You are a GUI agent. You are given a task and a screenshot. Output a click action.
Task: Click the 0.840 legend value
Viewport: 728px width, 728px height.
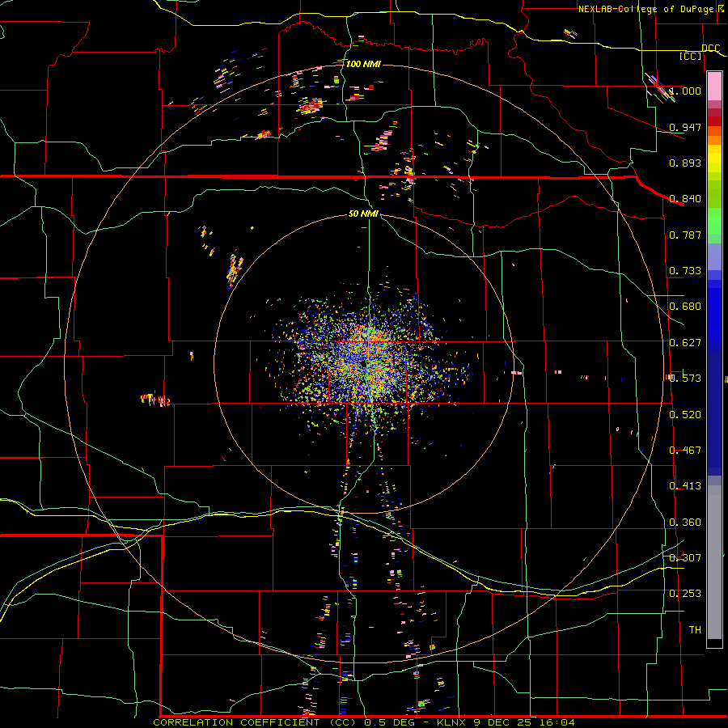[685, 199]
